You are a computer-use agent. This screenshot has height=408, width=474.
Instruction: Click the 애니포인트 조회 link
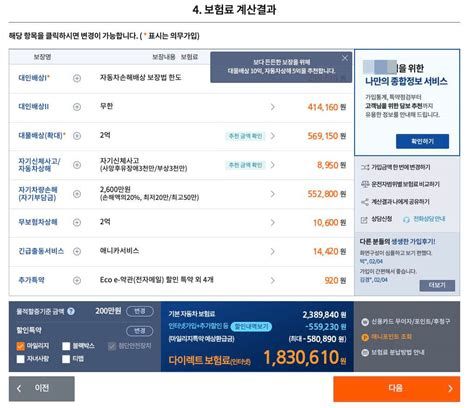(x=391, y=337)
